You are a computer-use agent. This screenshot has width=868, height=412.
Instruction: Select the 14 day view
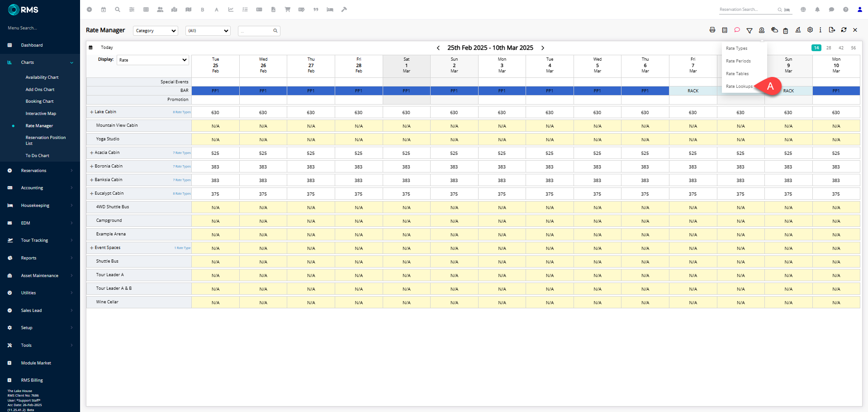[x=816, y=48]
